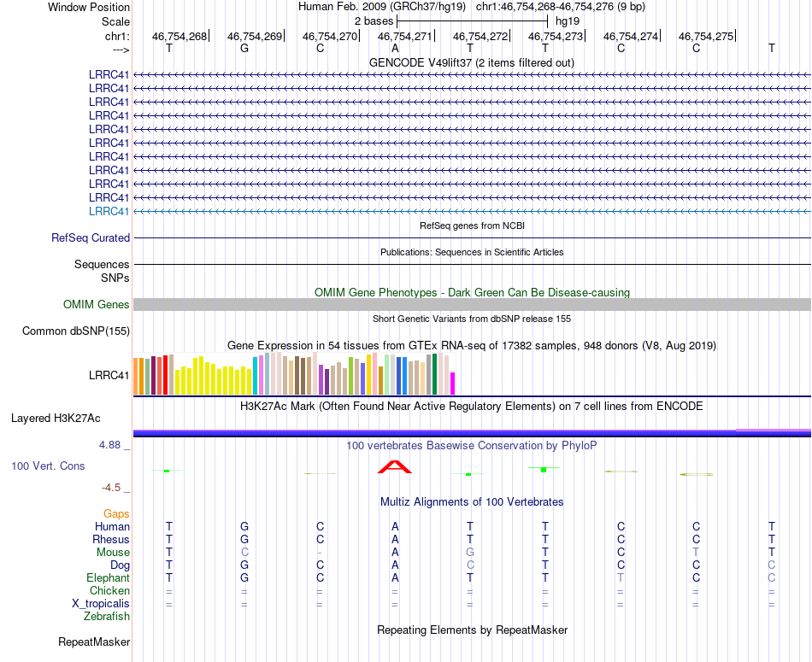This screenshot has width=812, height=662.
Task: Click Multiz Alignments of 100 Vertebrates title
Action: point(472,501)
